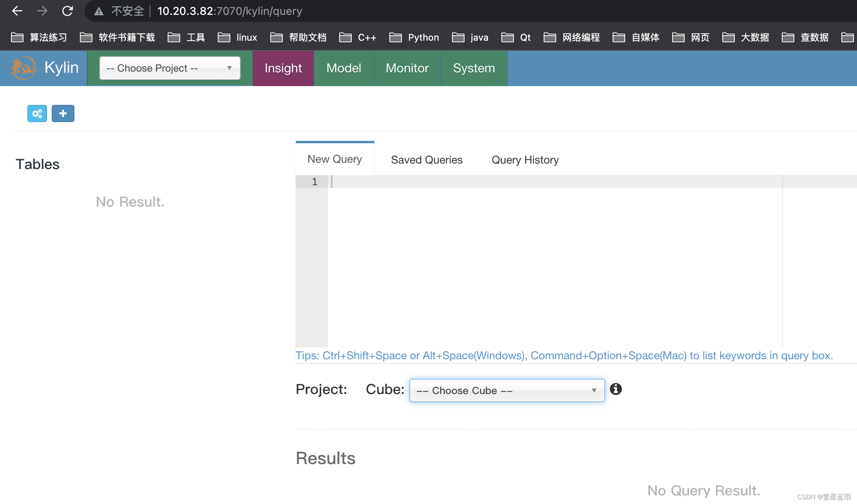Go to the Model menu
Screen dimensions: 857x504
click(x=344, y=68)
